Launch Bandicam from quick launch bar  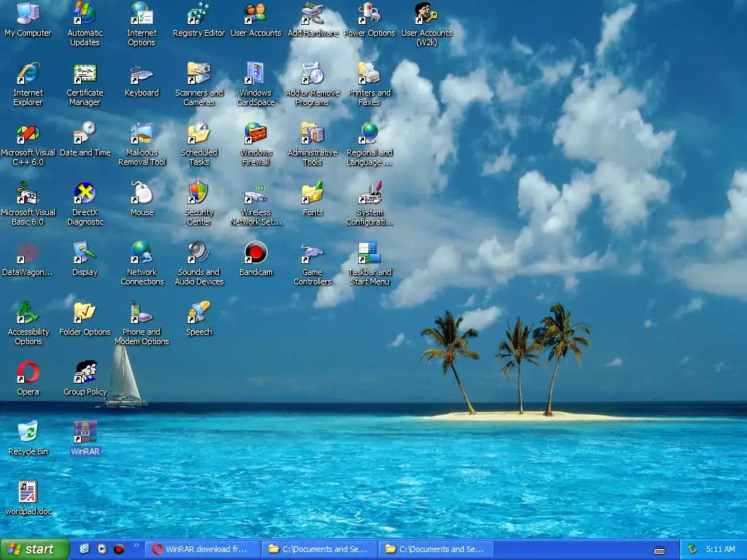pos(119,550)
